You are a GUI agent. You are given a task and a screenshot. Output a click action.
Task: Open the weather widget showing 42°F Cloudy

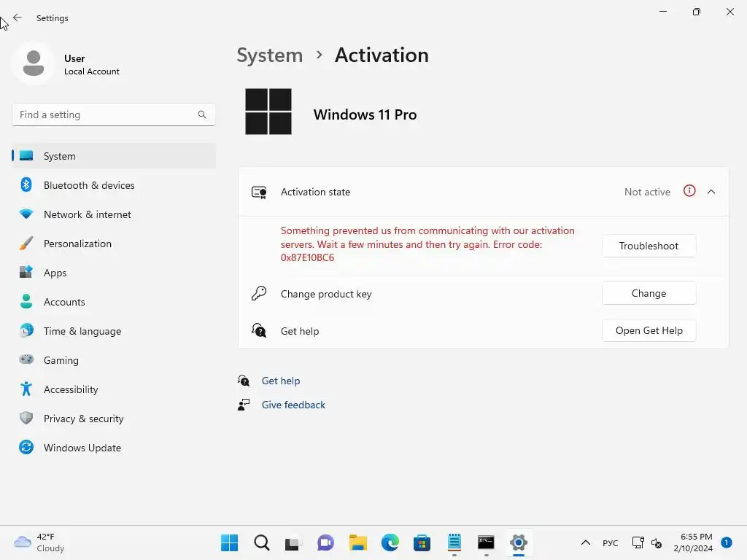pyautogui.click(x=39, y=542)
